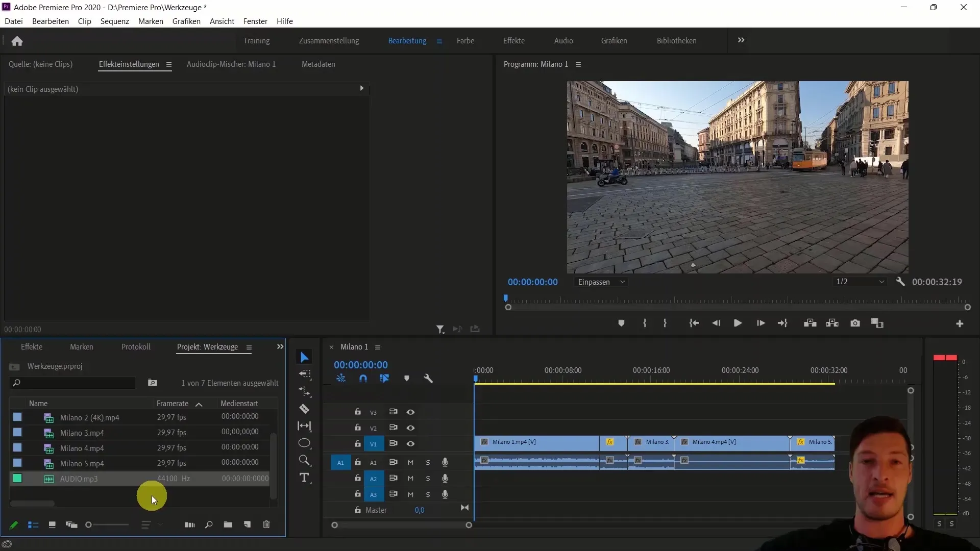Toggle Snap in timeline (magnet icon)

(x=363, y=379)
